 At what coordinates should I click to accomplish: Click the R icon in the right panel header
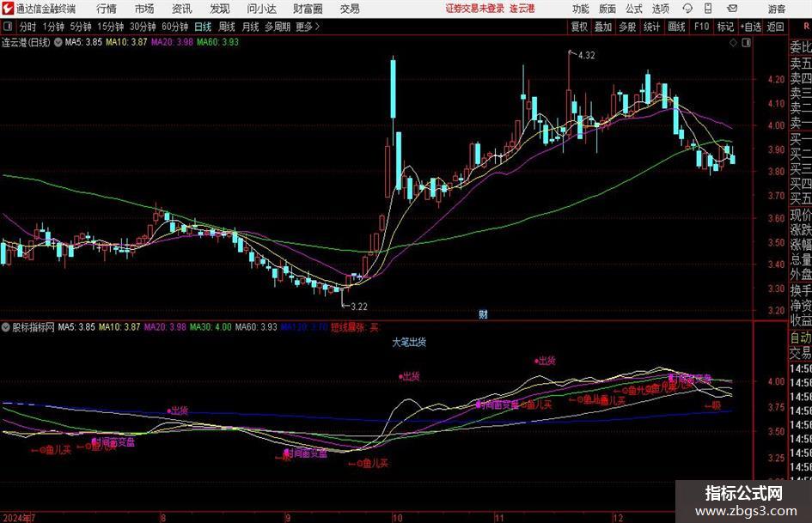coord(806,27)
